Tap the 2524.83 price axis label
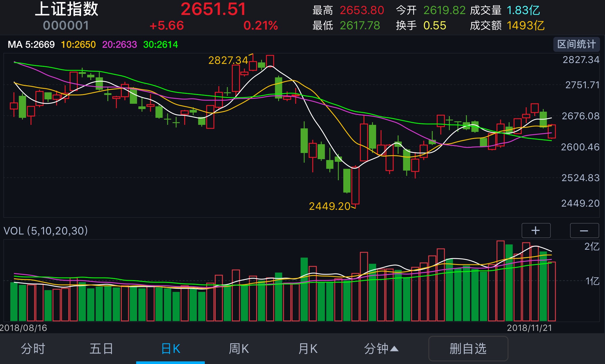605x364 pixels. tap(580, 178)
